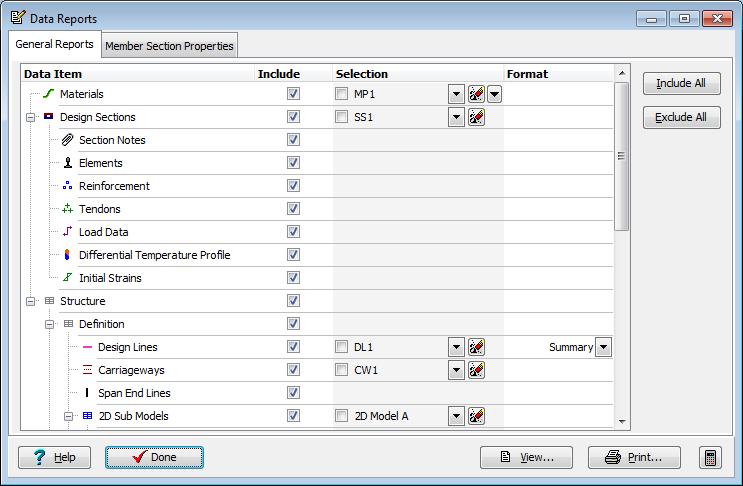Click the eraser icon in the Design Lines row
The height and width of the screenshot is (486, 743).
(476, 347)
